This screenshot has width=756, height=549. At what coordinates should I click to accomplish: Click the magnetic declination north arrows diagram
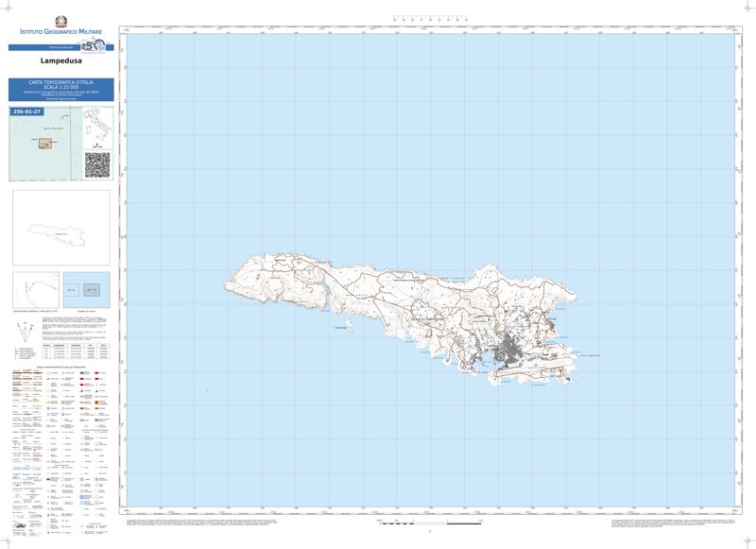tap(25, 333)
